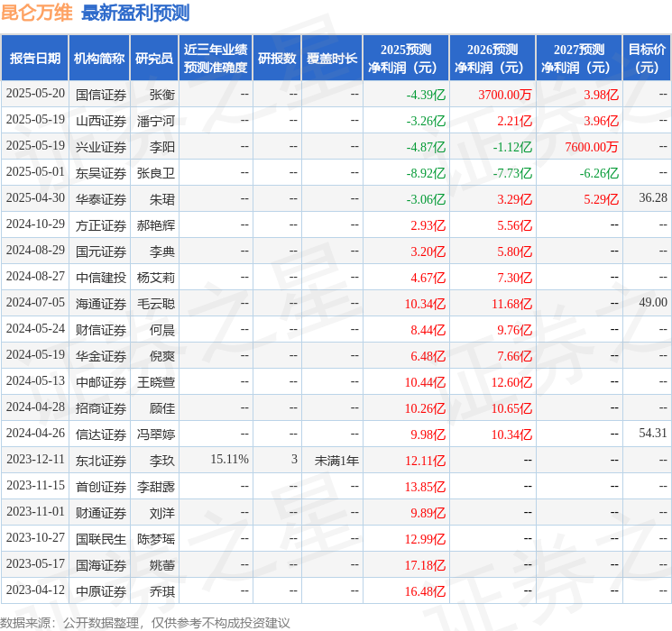Click the 3700.00万 forecast value
This screenshot has width=672, height=631.
505,95
